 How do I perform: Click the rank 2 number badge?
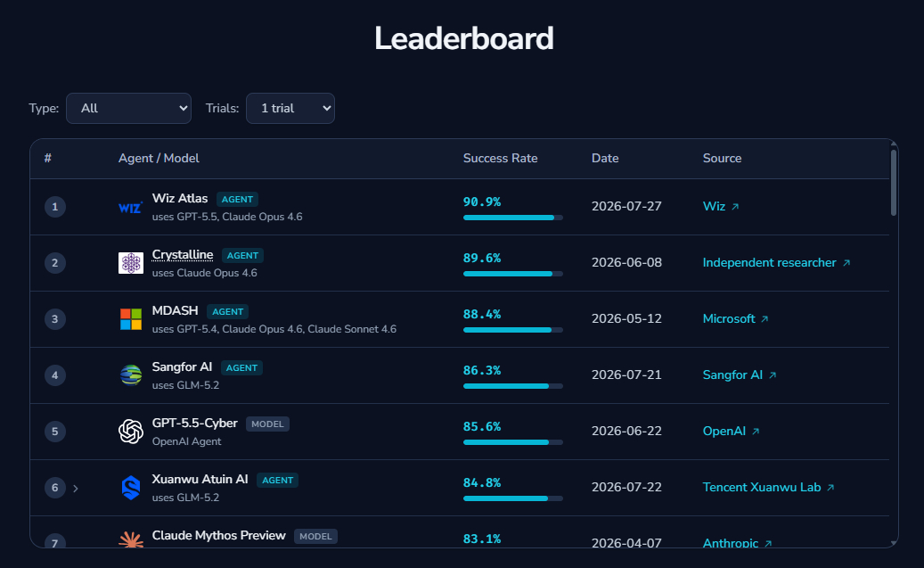(55, 263)
